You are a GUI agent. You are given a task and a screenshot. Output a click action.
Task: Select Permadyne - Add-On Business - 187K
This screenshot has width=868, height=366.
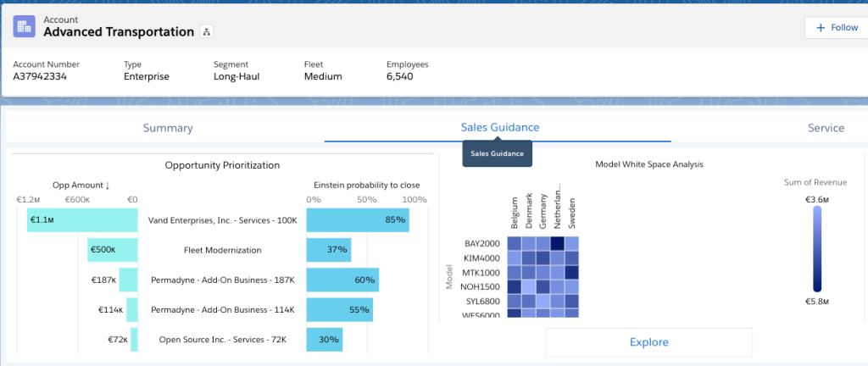[223, 280]
